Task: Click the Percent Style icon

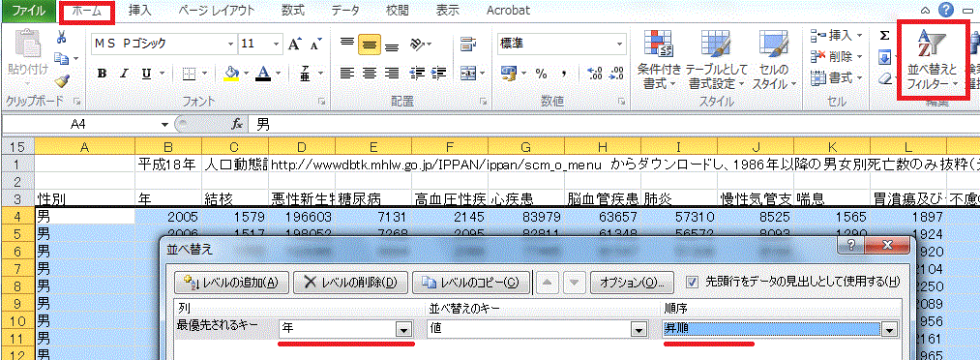Action: click(541, 74)
